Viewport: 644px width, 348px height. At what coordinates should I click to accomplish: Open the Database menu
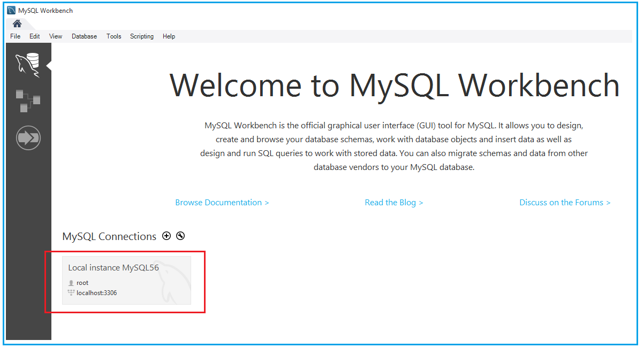pos(85,36)
